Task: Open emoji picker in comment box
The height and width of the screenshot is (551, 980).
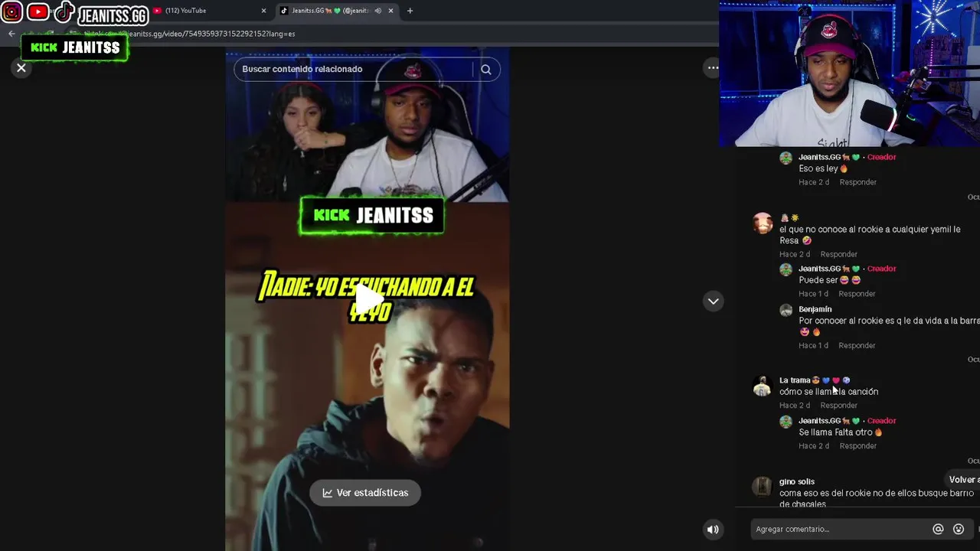Action: tap(959, 529)
